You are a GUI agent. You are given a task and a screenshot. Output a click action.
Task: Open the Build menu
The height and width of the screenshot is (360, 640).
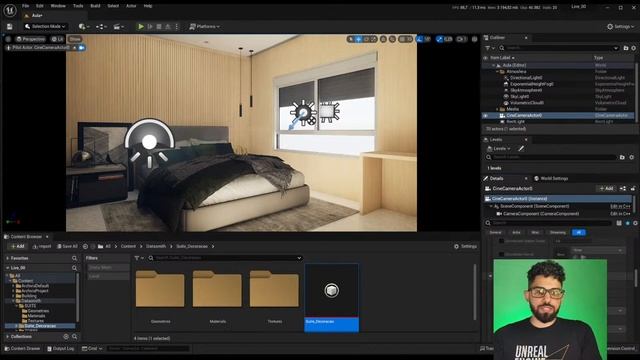pos(95,6)
